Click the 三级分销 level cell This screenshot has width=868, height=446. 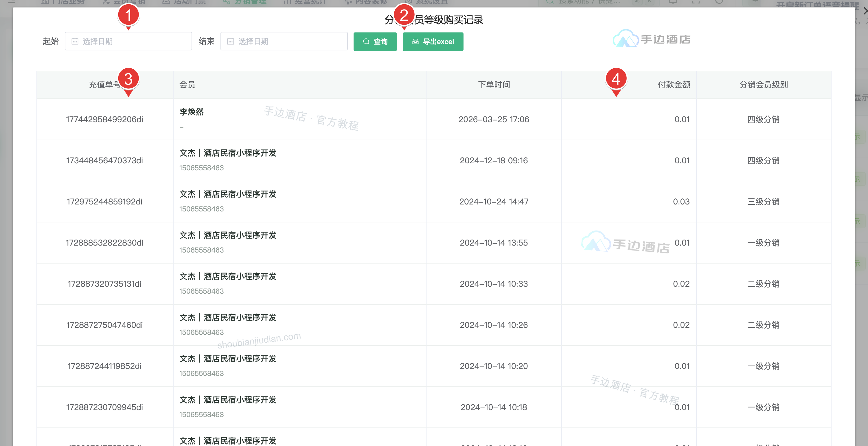click(764, 202)
